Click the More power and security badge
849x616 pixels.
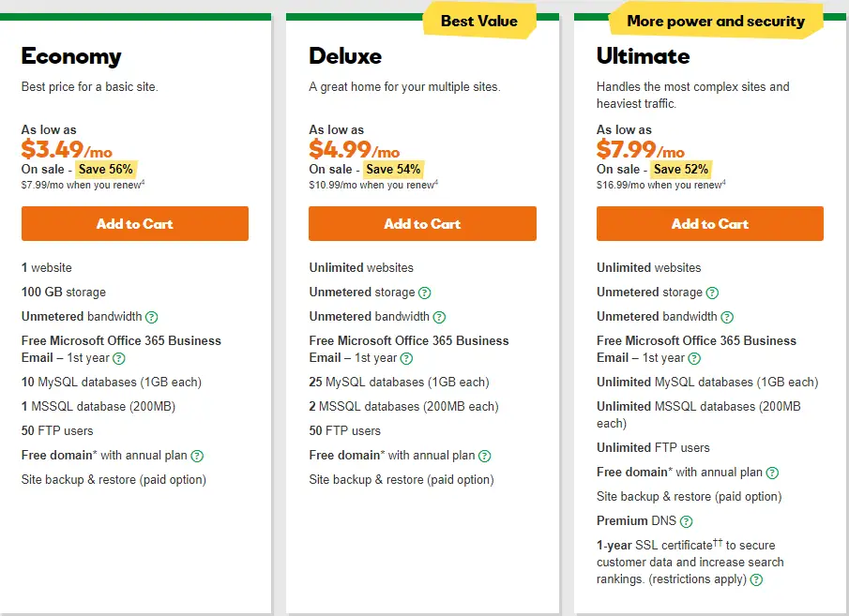716,22
